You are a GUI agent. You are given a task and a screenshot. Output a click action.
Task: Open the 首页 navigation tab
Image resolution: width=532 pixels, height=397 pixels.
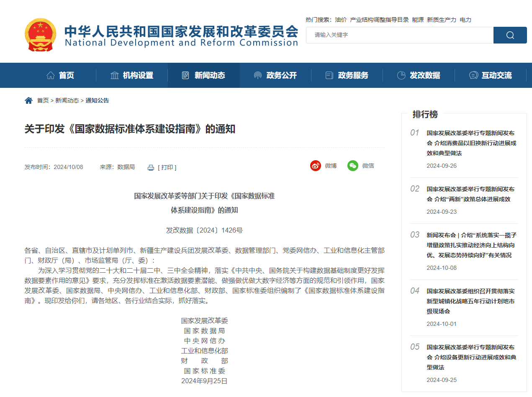point(60,75)
